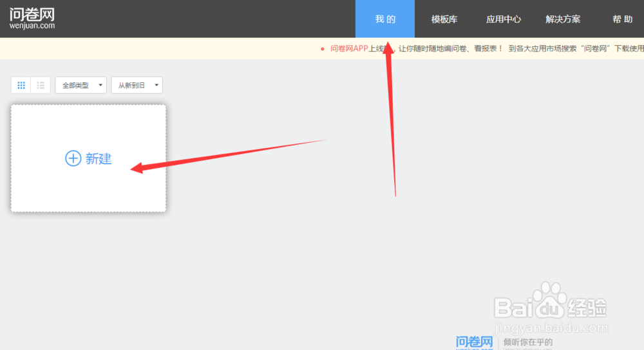This screenshot has width=644, height=350.
Task: Open the 解决方案 menu item
Action: 563,19
